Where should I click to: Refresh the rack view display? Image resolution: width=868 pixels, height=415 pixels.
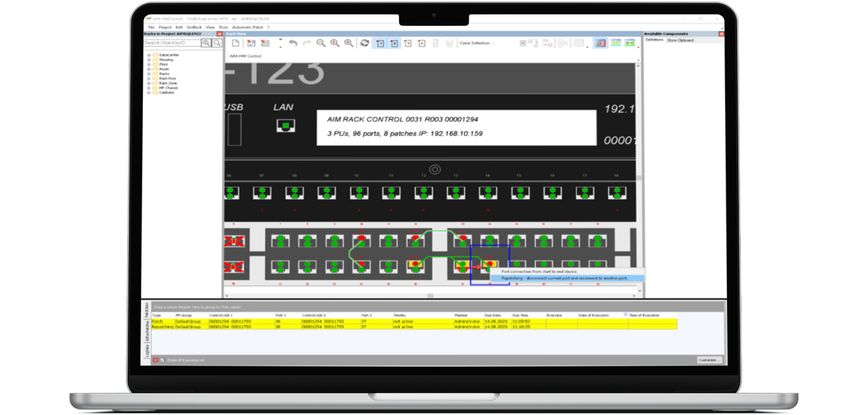click(364, 44)
